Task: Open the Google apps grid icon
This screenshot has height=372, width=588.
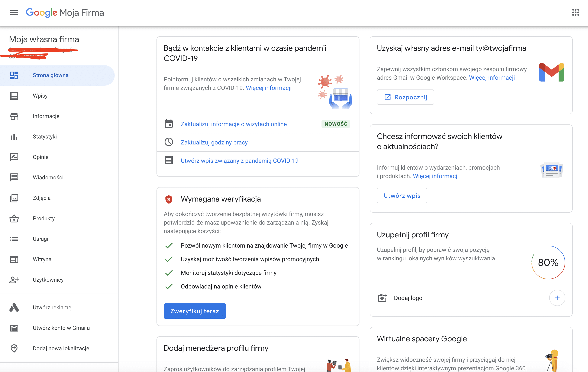Action: pyautogui.click(x=576, y=12)
